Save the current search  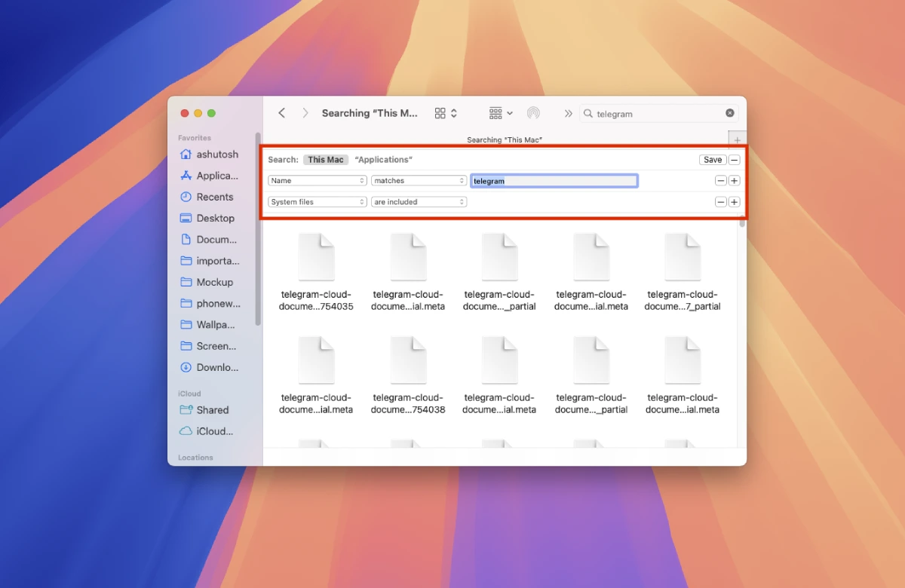click(x=713, y=160)
